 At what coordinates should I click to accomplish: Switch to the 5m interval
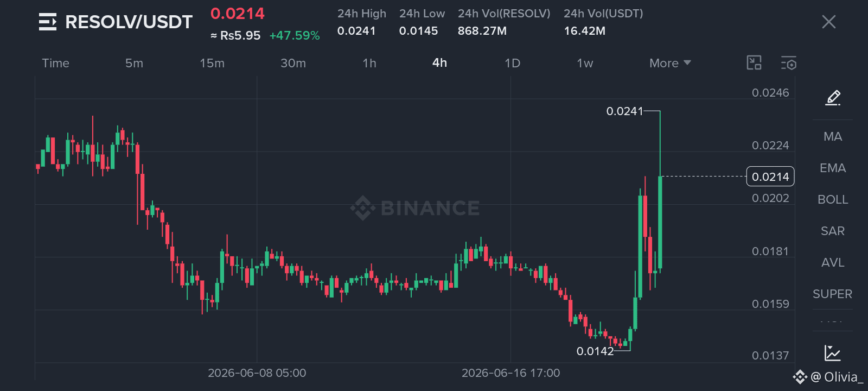pos(135,63)
